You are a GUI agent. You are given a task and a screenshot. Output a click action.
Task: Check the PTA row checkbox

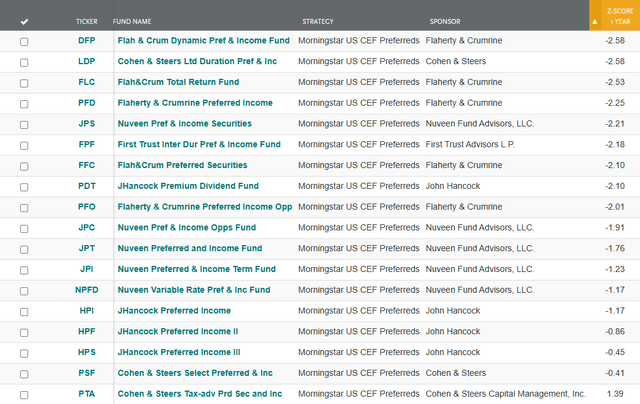24,395
